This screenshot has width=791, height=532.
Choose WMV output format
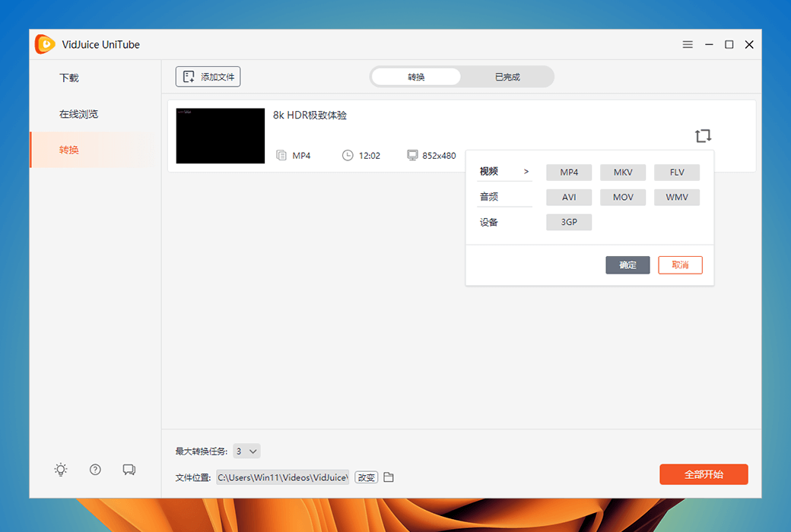click(x=677, y=197)
